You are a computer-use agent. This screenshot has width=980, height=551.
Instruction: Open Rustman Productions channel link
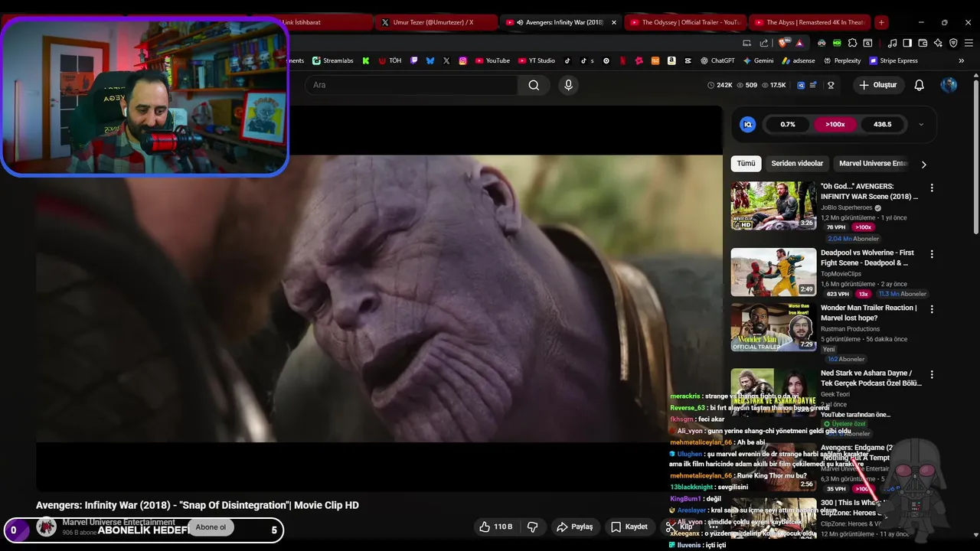[x=850, y=329]
